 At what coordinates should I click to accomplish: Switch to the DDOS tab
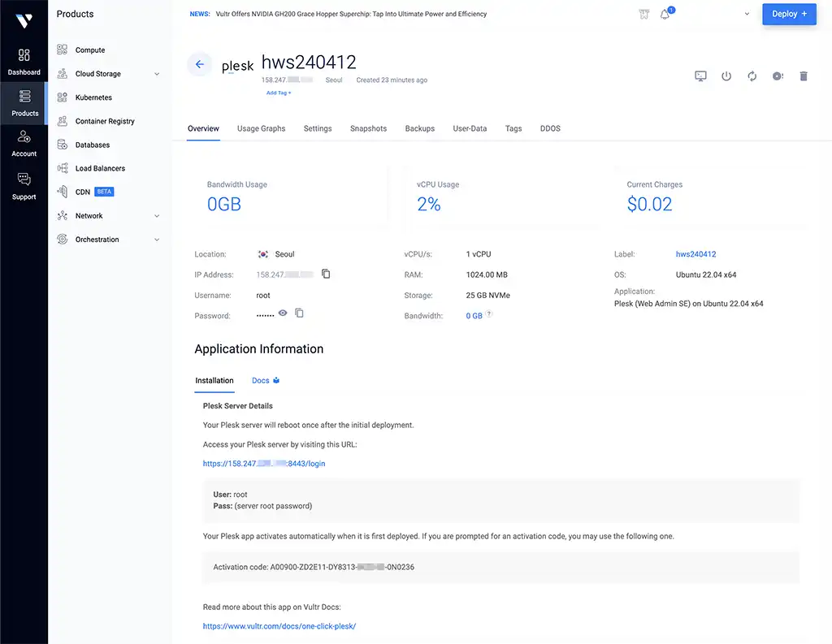(x=550, y=128)
